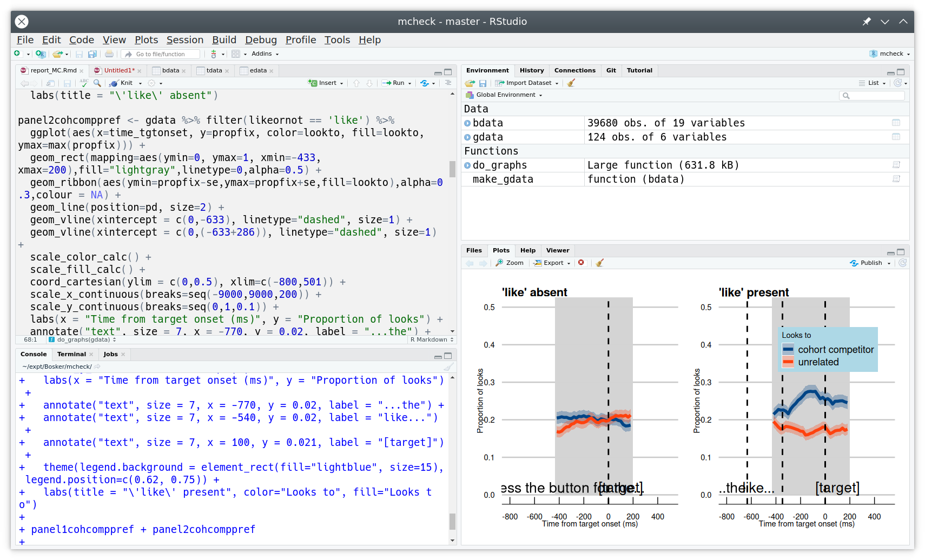Open the Session menu
Screen dimensions: 925x560
click(185, 39)
